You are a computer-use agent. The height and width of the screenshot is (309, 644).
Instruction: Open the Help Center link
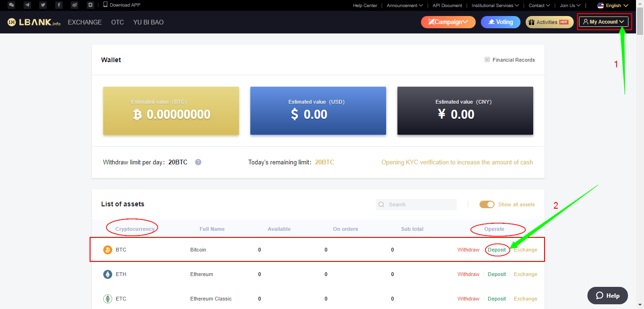(x=365, y=6)
